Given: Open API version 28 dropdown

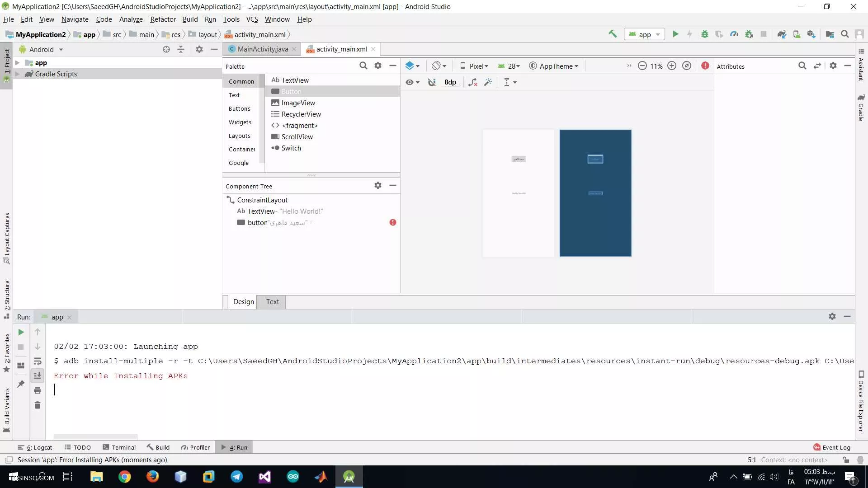Looking at the screenshot, I should (x=509, y=66).
